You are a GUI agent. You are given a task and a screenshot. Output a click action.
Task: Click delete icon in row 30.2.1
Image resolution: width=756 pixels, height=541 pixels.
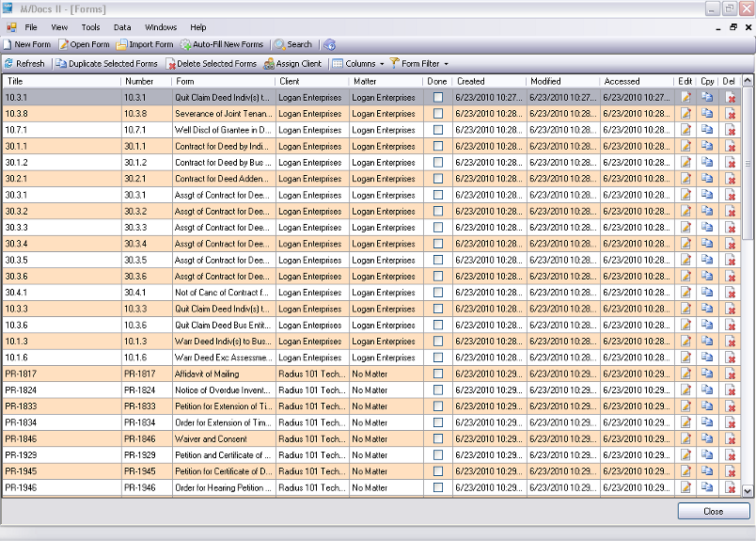tap(731, 179)
